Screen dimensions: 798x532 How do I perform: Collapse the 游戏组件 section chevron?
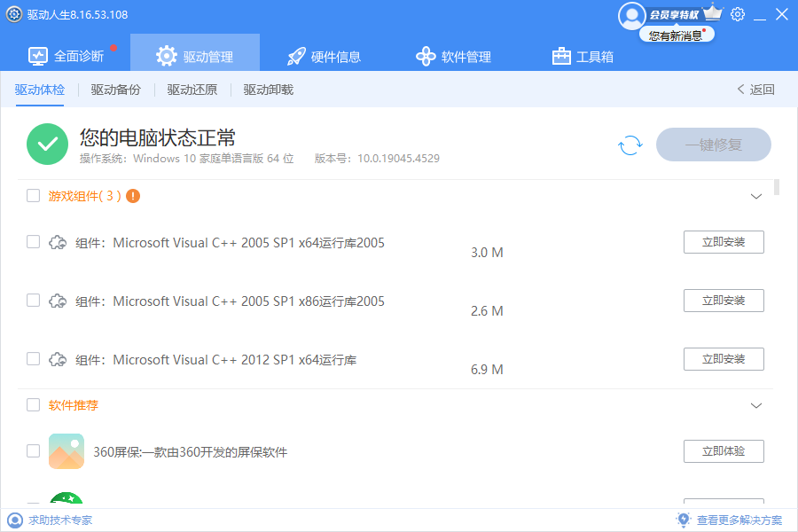click(x=756, y=196)
